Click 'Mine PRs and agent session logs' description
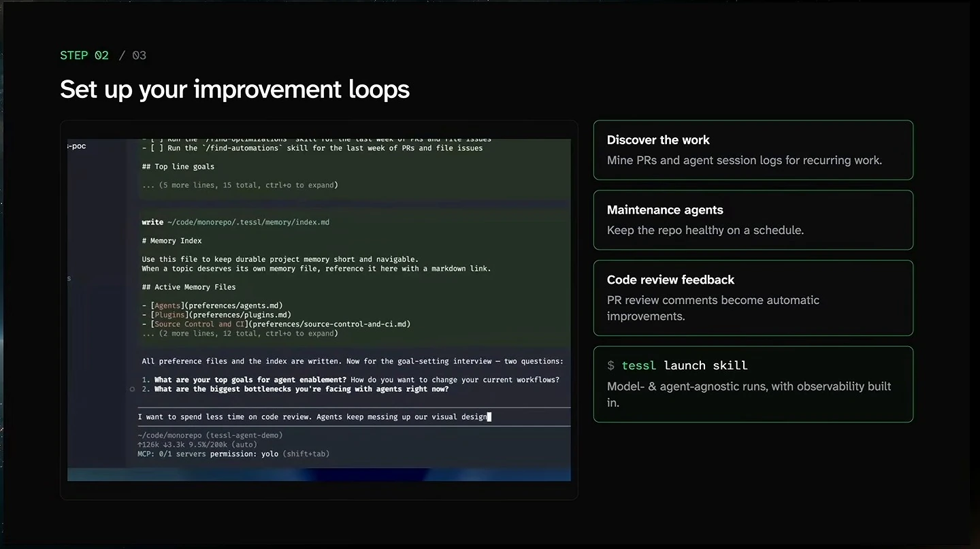 tap(745, 161)
